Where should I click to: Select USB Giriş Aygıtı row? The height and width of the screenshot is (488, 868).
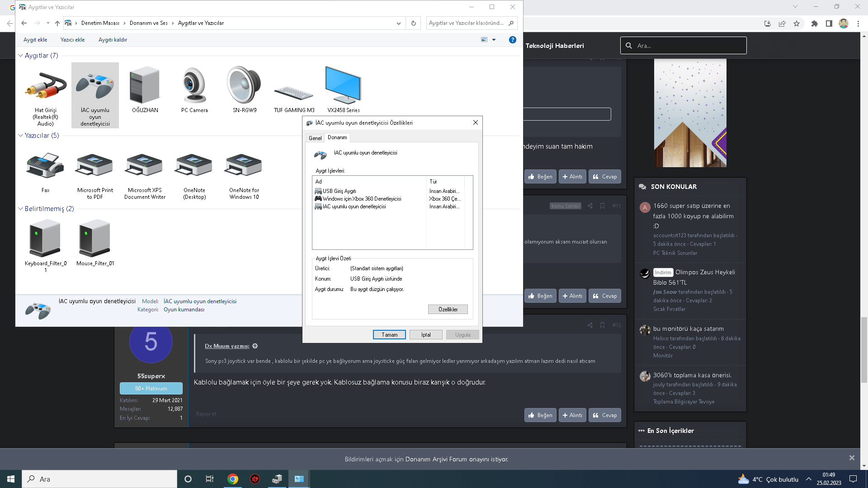click(x=388, y=191)
